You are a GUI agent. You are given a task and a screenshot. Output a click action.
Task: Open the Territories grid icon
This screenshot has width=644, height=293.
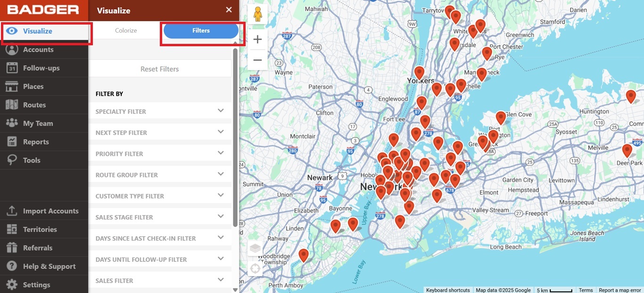pos(12,229)
